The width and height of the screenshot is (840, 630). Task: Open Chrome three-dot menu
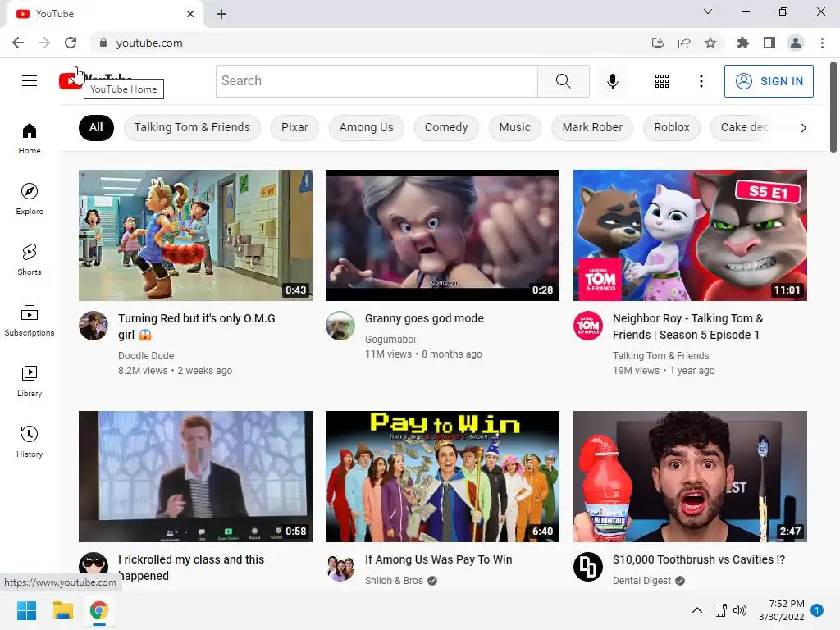coord(822,43)
